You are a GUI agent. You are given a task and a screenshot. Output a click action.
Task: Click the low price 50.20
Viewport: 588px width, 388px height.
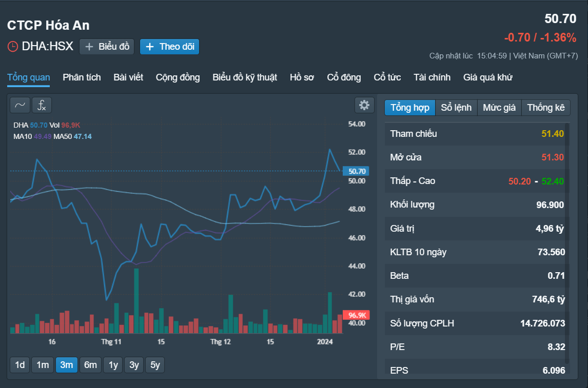[520, 181]
